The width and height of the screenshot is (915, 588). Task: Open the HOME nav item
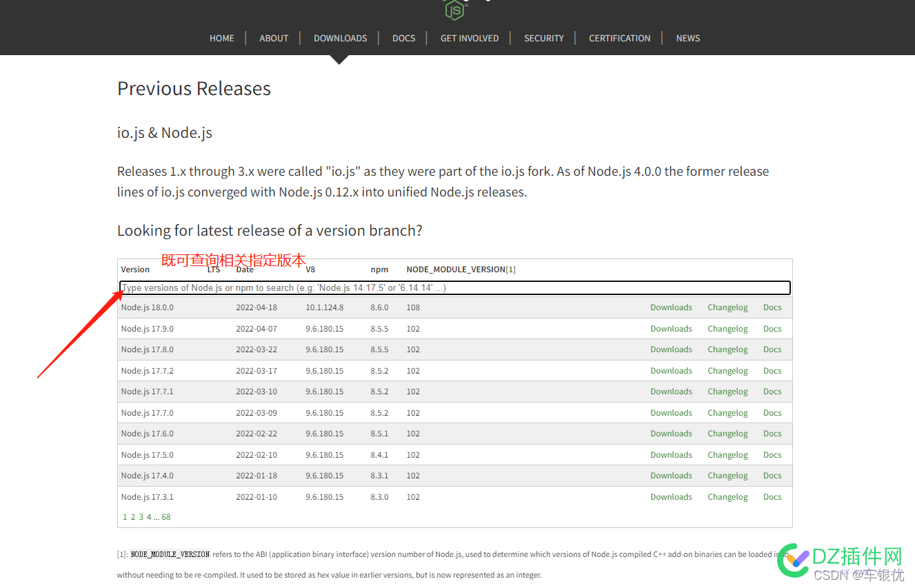pyautogui.click(x=222, y=39)
